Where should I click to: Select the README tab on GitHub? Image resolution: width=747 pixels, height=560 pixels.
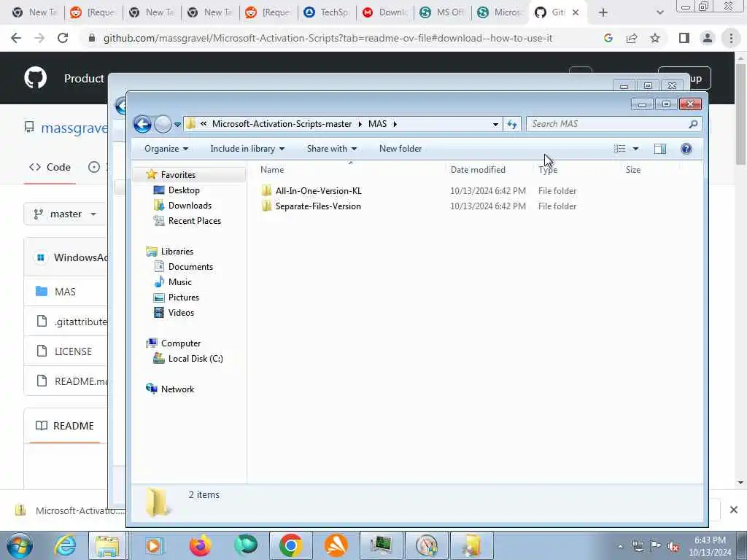pos(65,426)
